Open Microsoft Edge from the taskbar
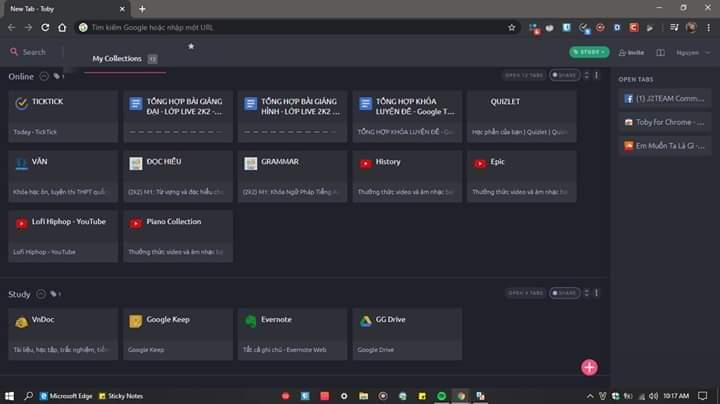Image resolution: width=720 pixels, height=404 pixels. [66, 396]
